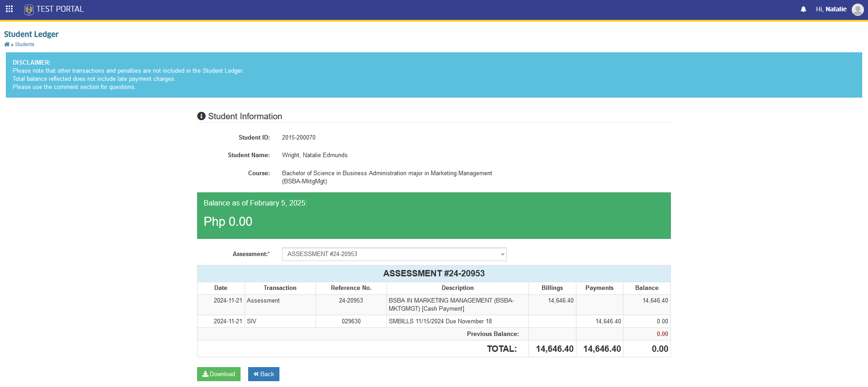Click the user avatar icon
Screen dimensions: 868x387
tap(858, 9)
